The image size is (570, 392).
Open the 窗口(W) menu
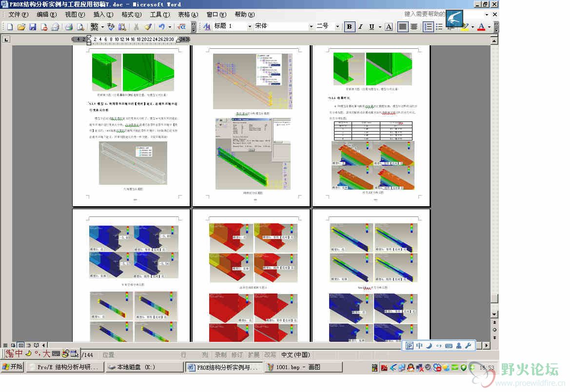coord(216,15)
